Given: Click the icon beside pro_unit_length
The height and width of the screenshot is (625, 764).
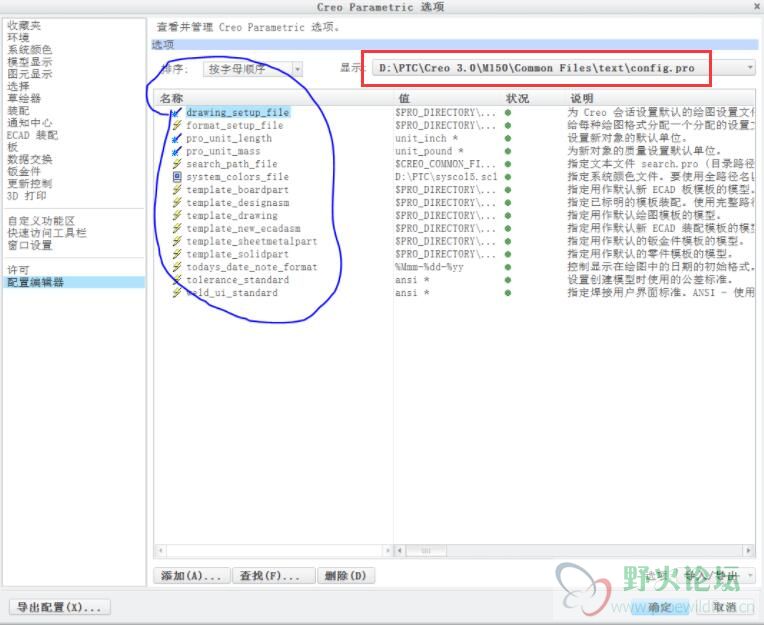Looking at the screenshot, I should [176, 138].
